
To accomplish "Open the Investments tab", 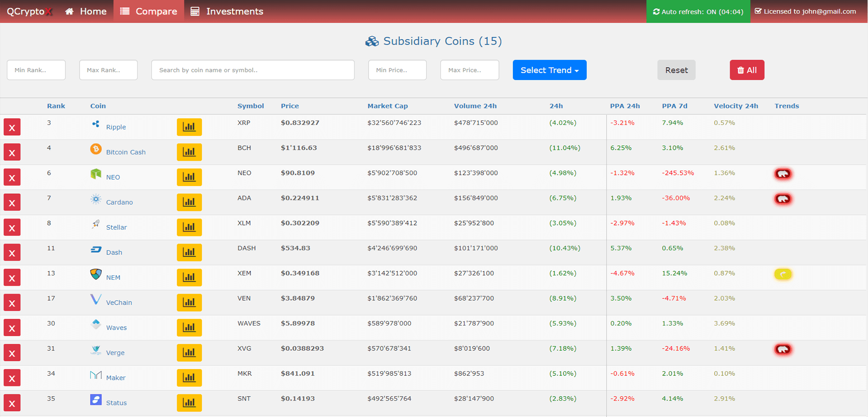I will 227,11.
